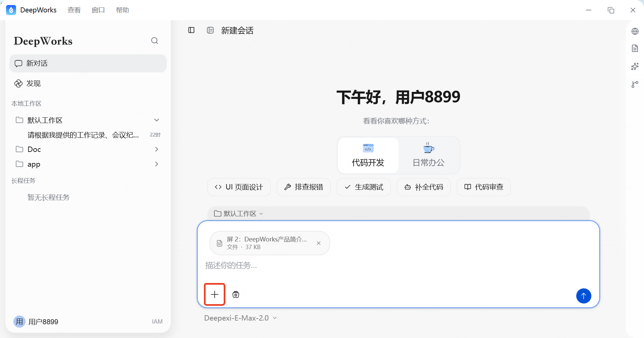
Task: Restore the DeepWorks window size
Action: coord(611,10)
